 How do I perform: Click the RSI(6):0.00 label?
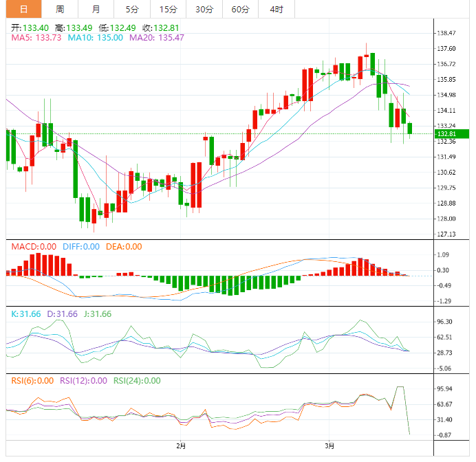pos(32,381)
